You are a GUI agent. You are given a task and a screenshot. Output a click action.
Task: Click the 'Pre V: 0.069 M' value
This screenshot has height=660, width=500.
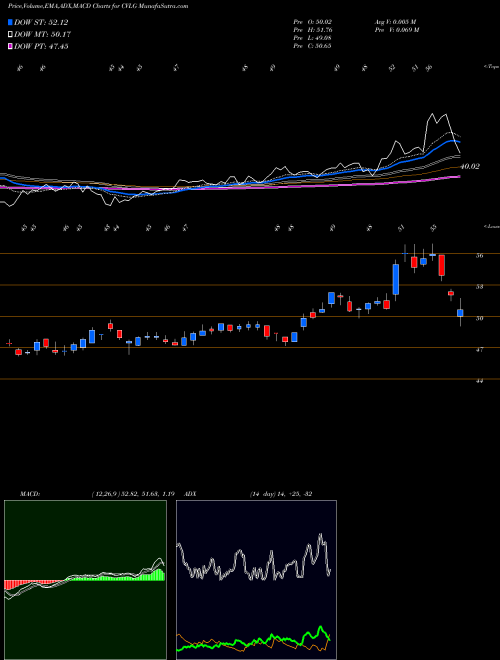point(396,30)
